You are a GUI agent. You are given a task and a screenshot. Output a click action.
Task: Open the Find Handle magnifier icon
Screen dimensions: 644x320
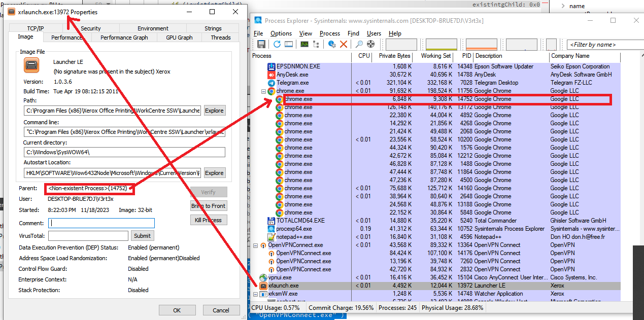[358, 44]
